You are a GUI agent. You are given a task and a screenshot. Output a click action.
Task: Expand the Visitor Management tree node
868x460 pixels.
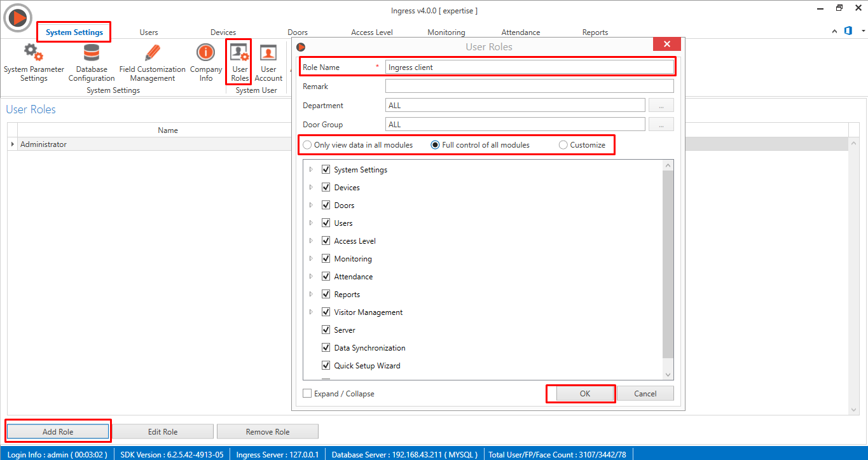(x=311, y=312)
